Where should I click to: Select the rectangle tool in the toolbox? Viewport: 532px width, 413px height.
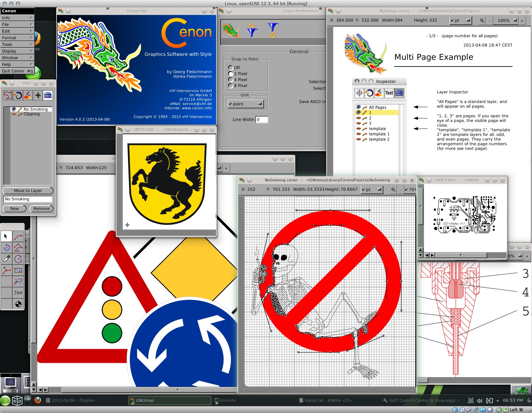18,270
